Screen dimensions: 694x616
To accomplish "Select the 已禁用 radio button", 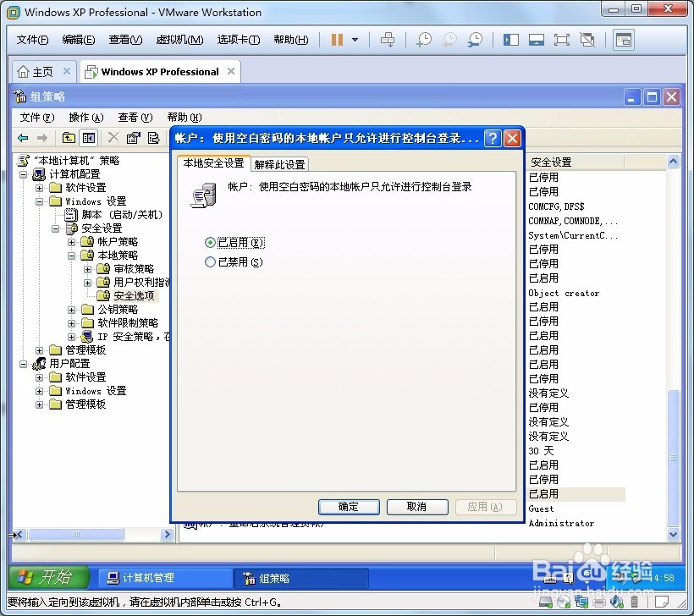I will 210,261.
